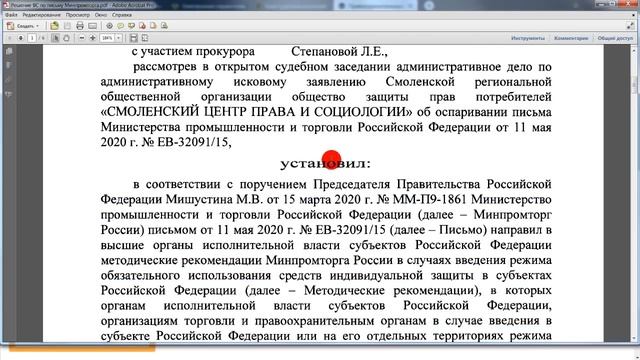This screenshot has height=360, width=640.
Task: Click the Create PDF icon
Action: coord(11,26)
